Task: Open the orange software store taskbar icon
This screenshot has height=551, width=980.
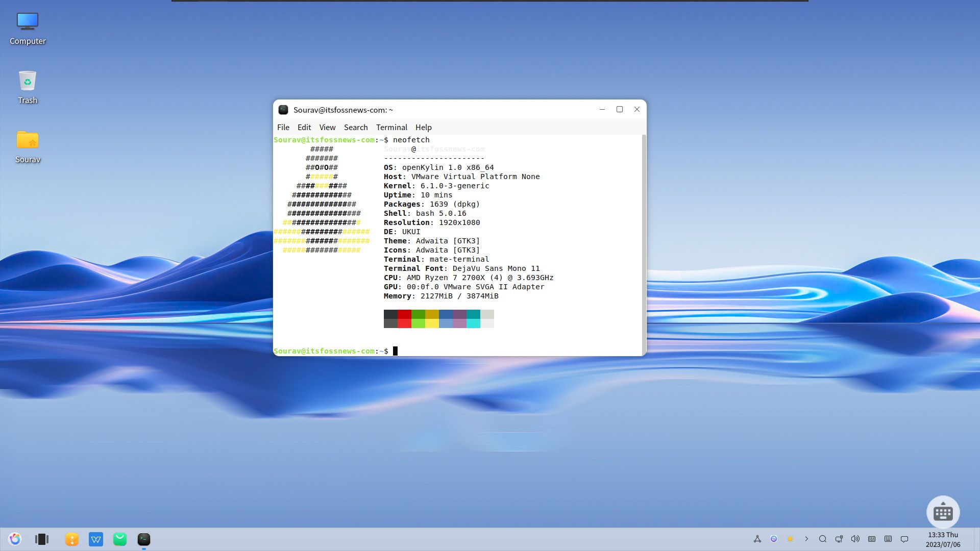Action: pyautogui.click(x=71, y=539)
